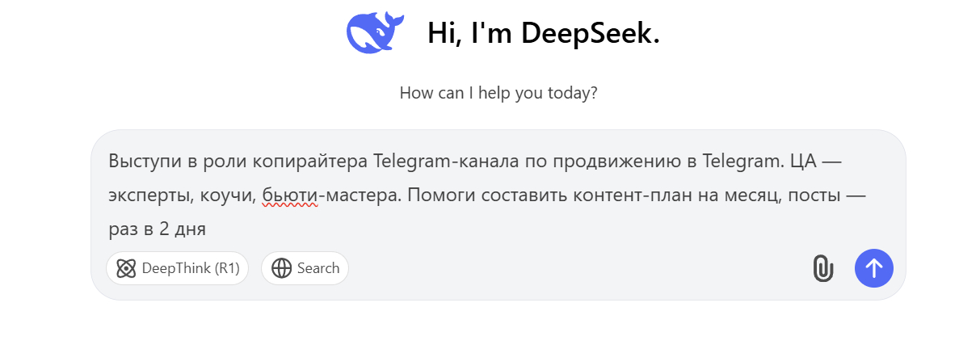Click the DeepSeek whale logo
The height and width of the screenshot is (349, 980).
click(375, 33)
